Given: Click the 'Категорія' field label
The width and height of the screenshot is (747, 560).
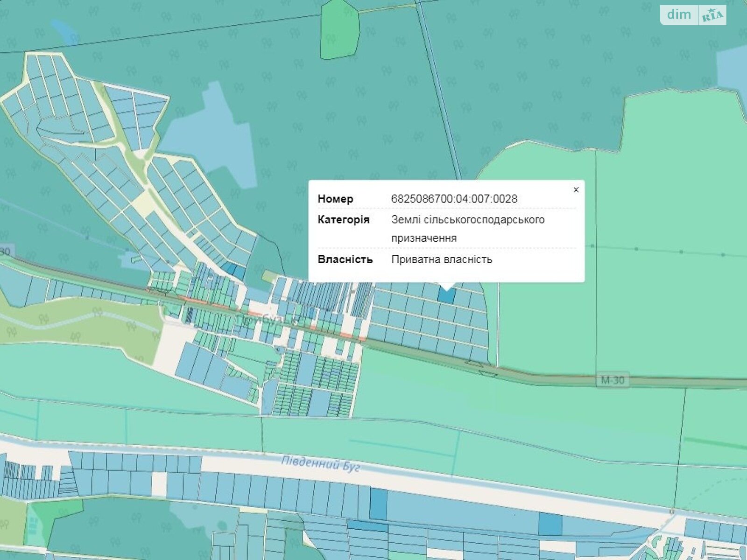Looking at the screenshot, I should click(343, 219).
